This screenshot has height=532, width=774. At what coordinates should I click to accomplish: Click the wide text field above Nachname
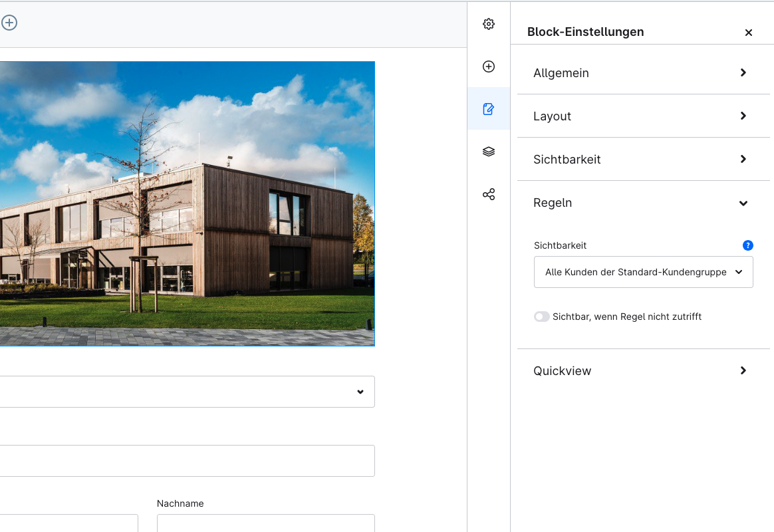coord(186,461)
